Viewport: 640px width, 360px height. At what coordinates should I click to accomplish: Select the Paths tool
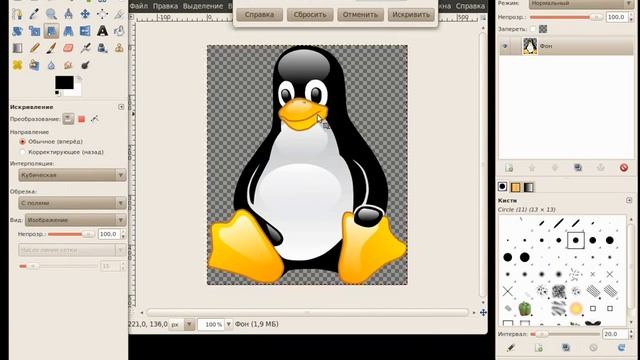click(x=17, y=14)
